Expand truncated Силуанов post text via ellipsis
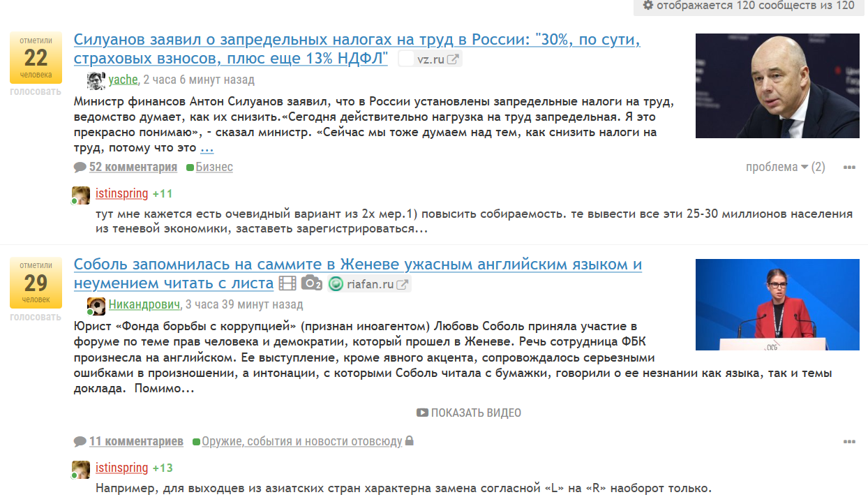868x504 pixels. point(207,148)
